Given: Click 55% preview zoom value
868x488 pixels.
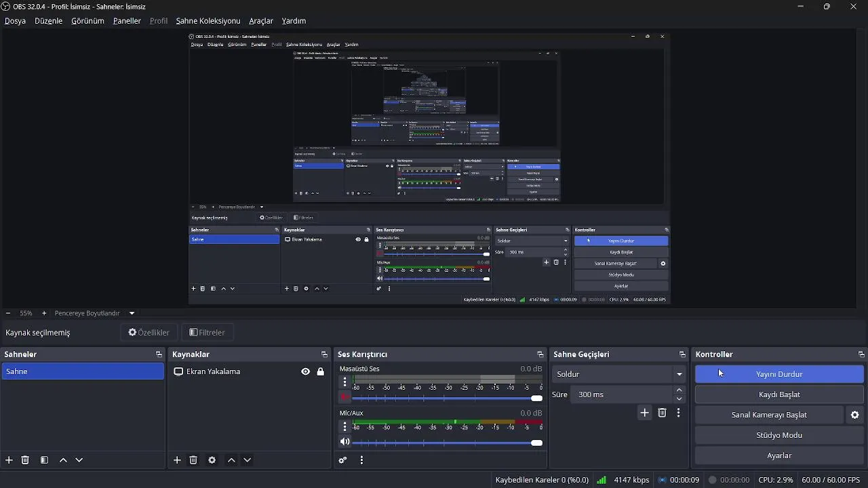Looking at the screenshot, I should point(26,313).
